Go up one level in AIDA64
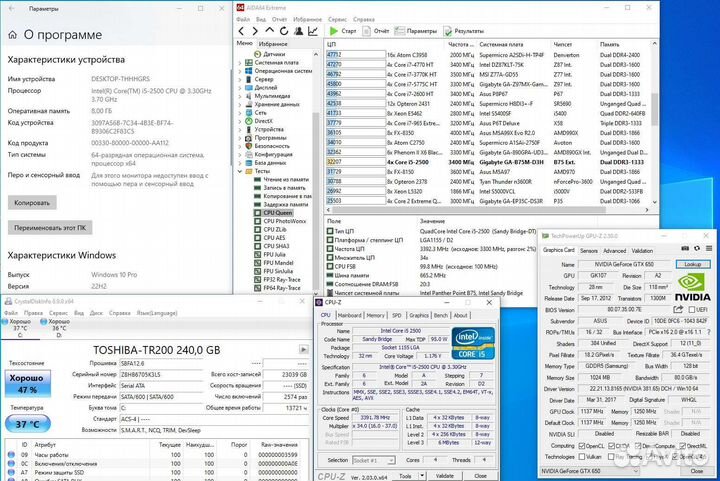 pyautogui.click(x=270, y=31)
